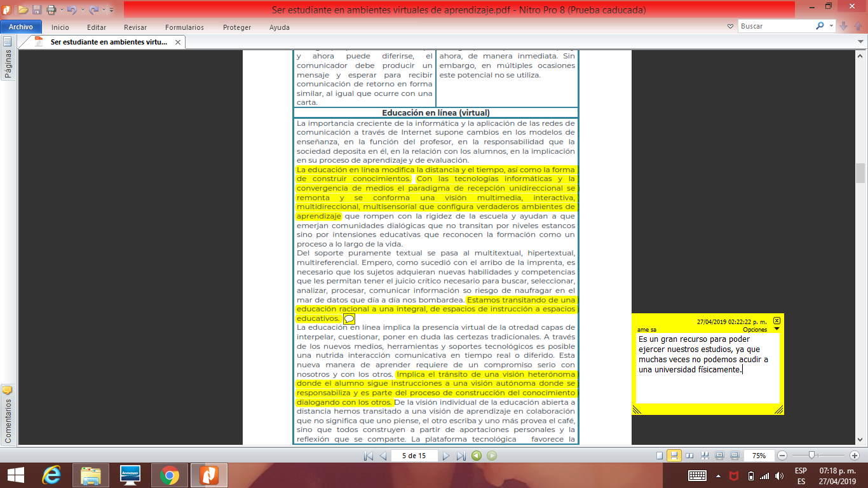Click the Open file folder icon
The image size is (868, 488).
pyautogui.click(x=23, y=10)
